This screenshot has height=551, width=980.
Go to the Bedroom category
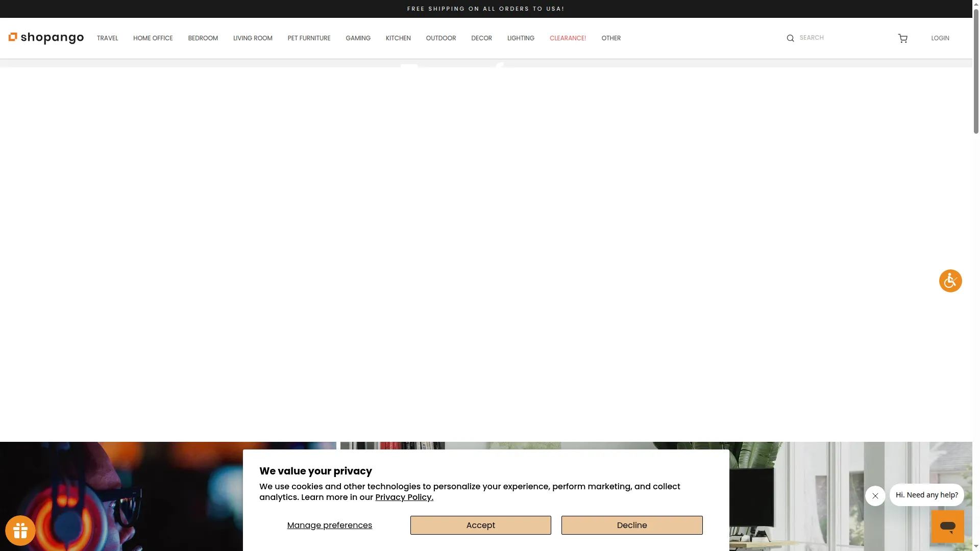point(203,38)
